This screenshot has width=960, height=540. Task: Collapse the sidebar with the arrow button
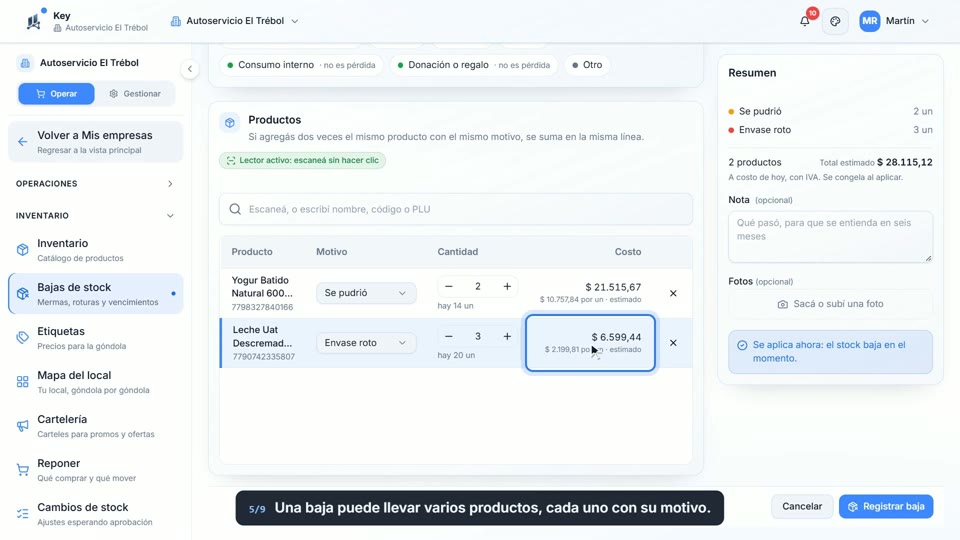190,69
